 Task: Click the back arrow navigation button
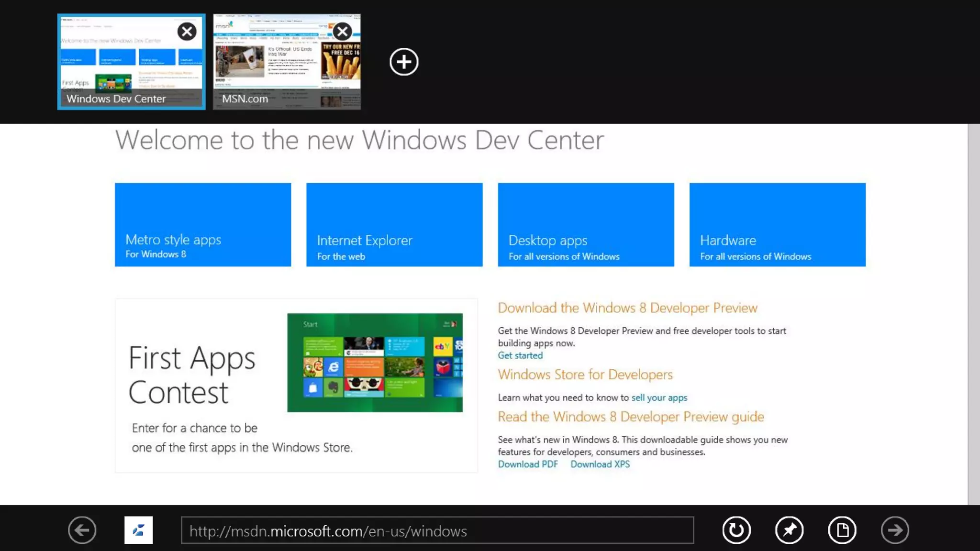(x=82, y=530)
